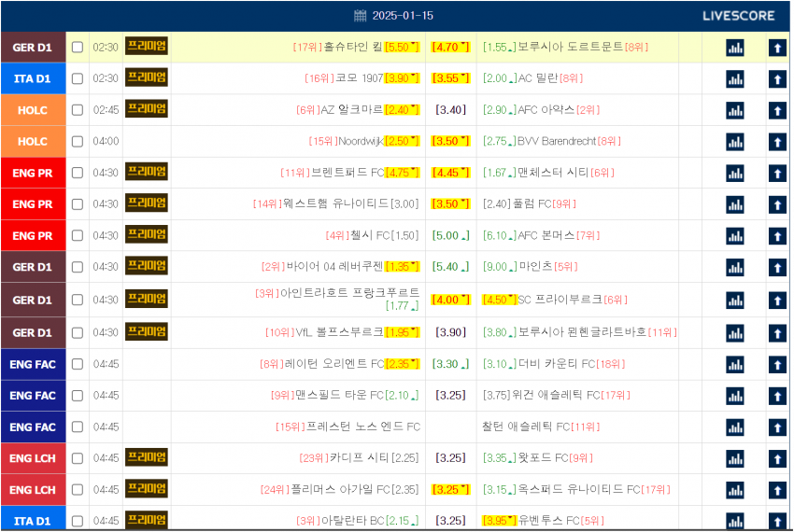The height and width of the screenshot is (532, 794).
Task: Tick checkbox for 홀슈타인 킬 match
Action: (x=78, y=47)
